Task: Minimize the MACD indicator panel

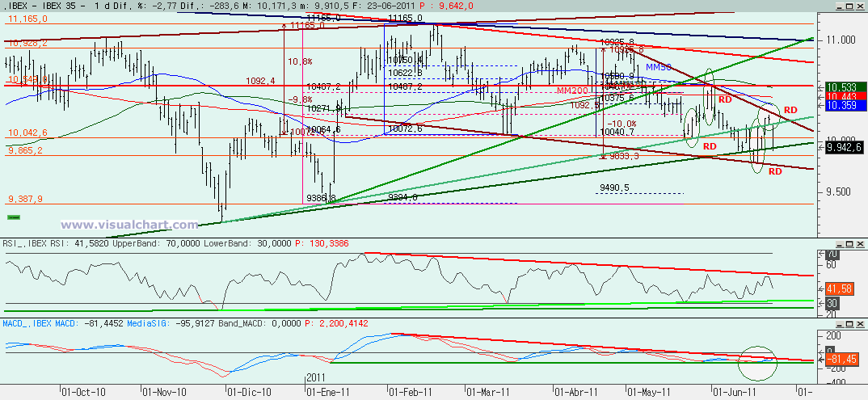Action: (839, 322)
